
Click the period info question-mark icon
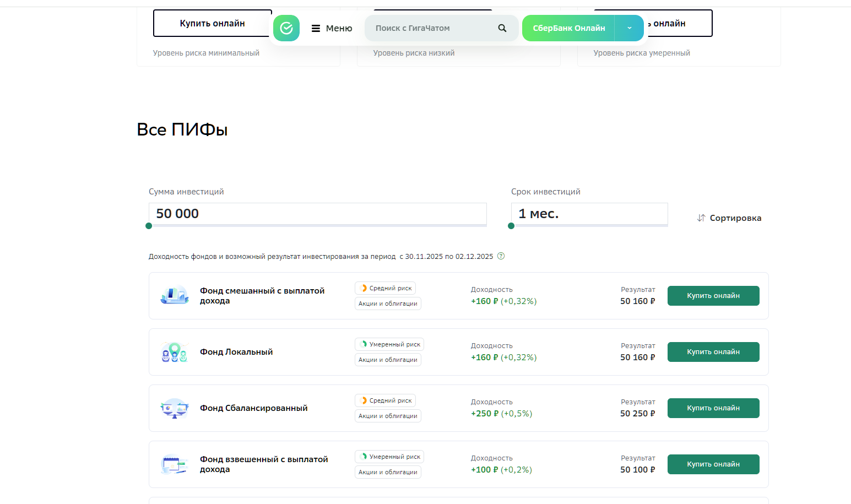point(501,256)
